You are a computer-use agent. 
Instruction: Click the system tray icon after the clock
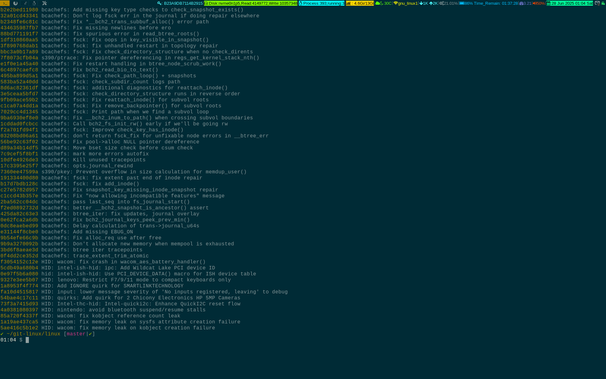(x=597, y=3)
